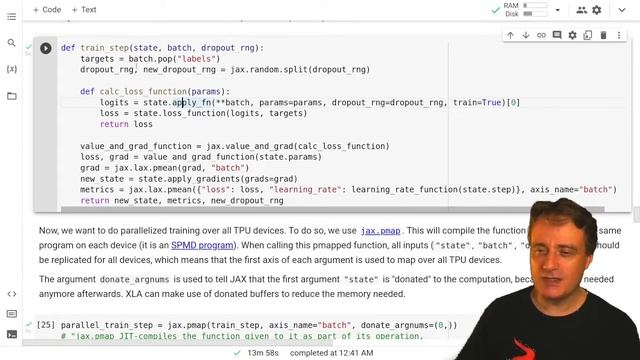Click the 'grad = jax.lax.pmean' line

pyautogui.click(x=164, y=168)
